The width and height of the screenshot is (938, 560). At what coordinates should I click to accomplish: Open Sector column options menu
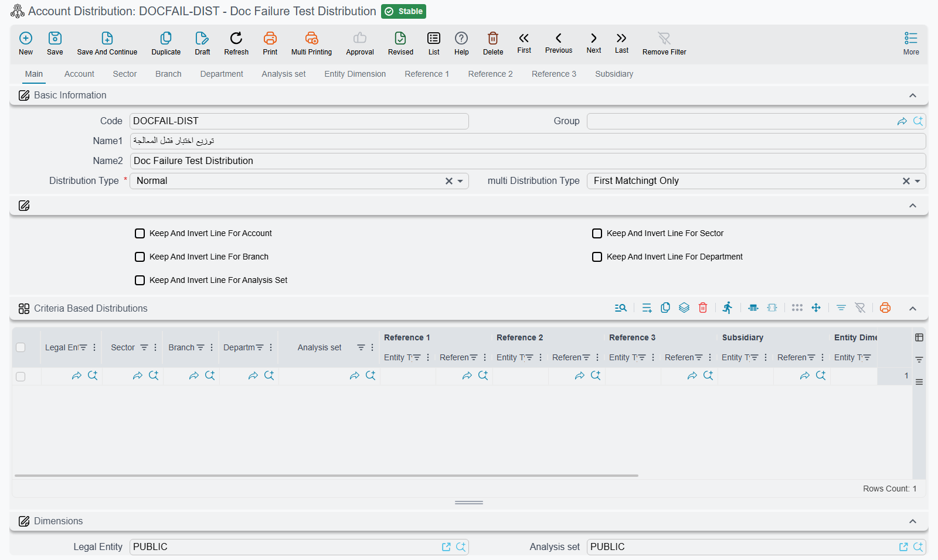point(155,347)
